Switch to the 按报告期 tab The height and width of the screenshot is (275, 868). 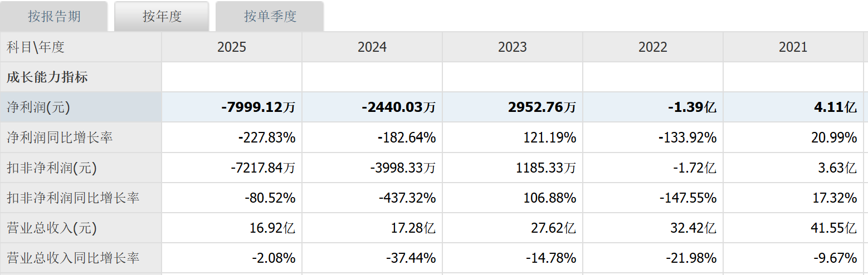tap(54, 16)
